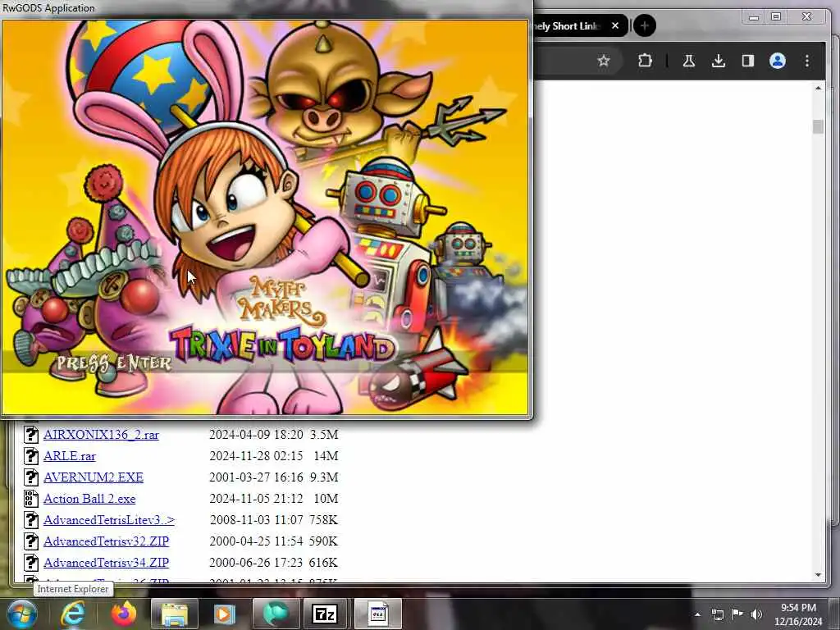Click the 758K file size value
The height and width of the screenshot is (630, 840).
323,520
